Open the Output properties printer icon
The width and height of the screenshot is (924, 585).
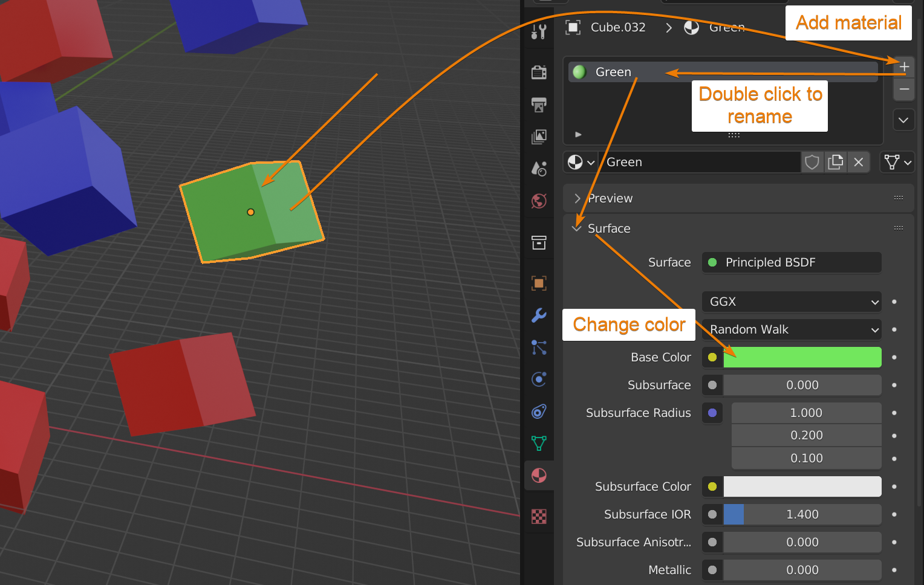click(539, 105)
